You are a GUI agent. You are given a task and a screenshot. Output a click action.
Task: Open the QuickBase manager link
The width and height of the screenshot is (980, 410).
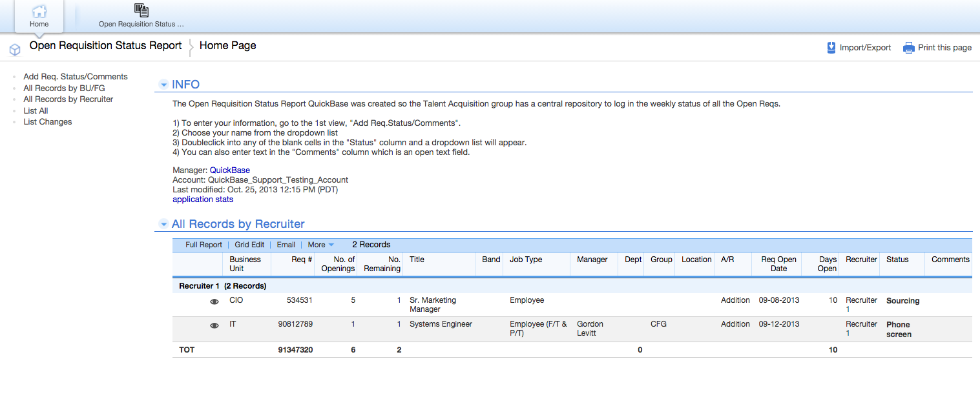[x=230, y=170]
